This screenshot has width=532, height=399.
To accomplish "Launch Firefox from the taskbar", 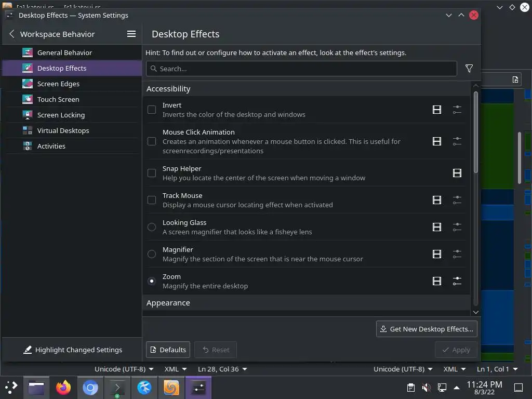I will (x=63, y=388).
